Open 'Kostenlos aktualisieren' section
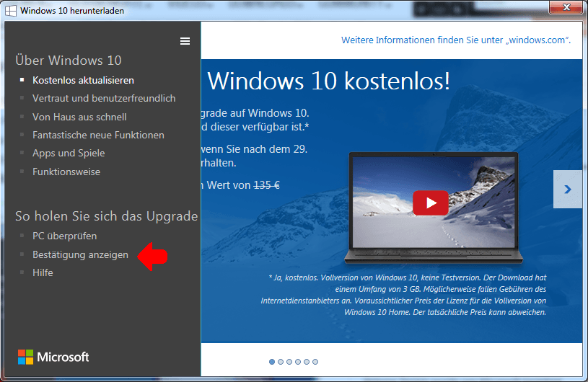The width and height of the screenshot is (588, 382). point(83,80)
